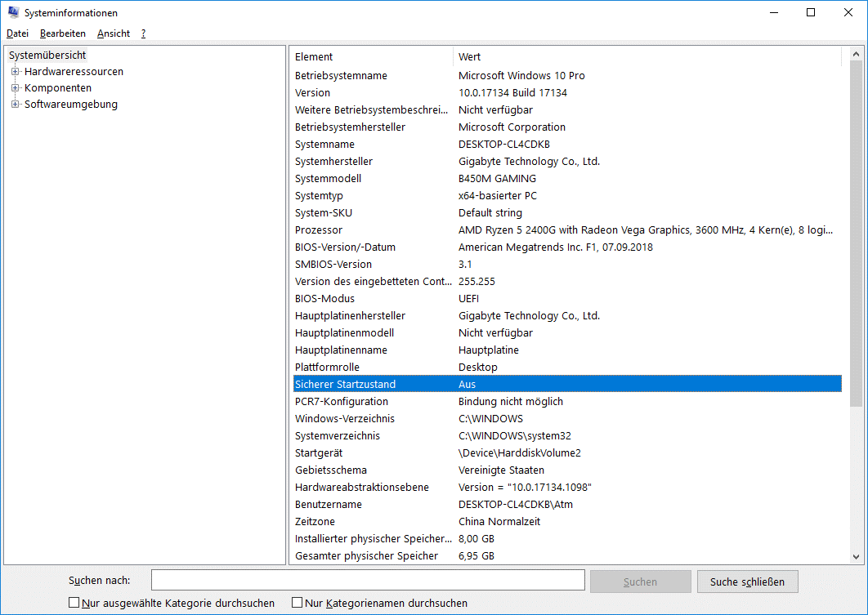Image resolution: width=868 pixels, height=615 pixels.
Task: Click the Suche schließen button
Action: (747, 582)
